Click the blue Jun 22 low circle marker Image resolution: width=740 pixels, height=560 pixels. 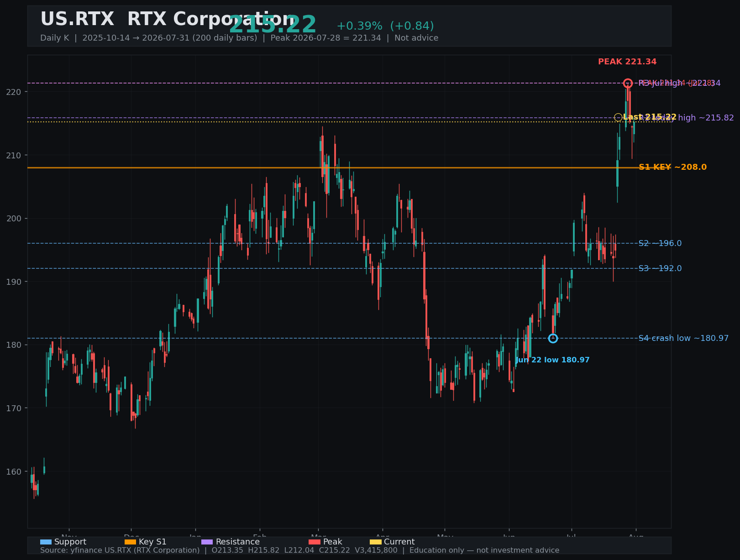point(553,338)
